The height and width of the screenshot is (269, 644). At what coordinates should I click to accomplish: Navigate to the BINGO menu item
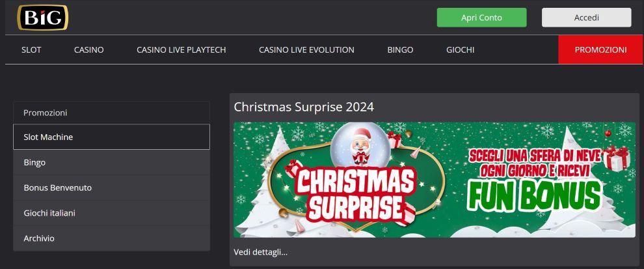(400, 50)
